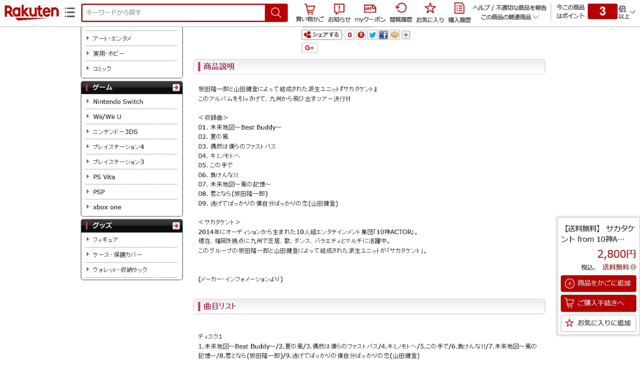Click the 2,800円 price text

click(x=616, y=254)
